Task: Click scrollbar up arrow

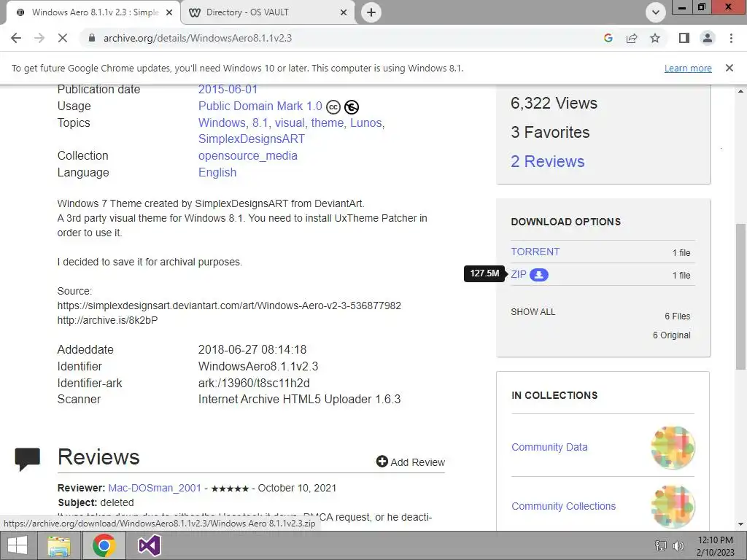Action: tap(740, 91)
